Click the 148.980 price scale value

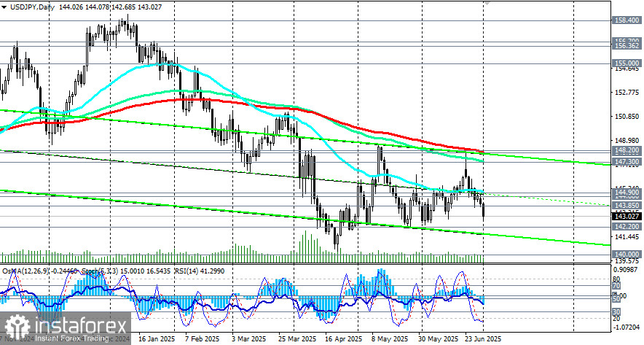tap(627, 140)
